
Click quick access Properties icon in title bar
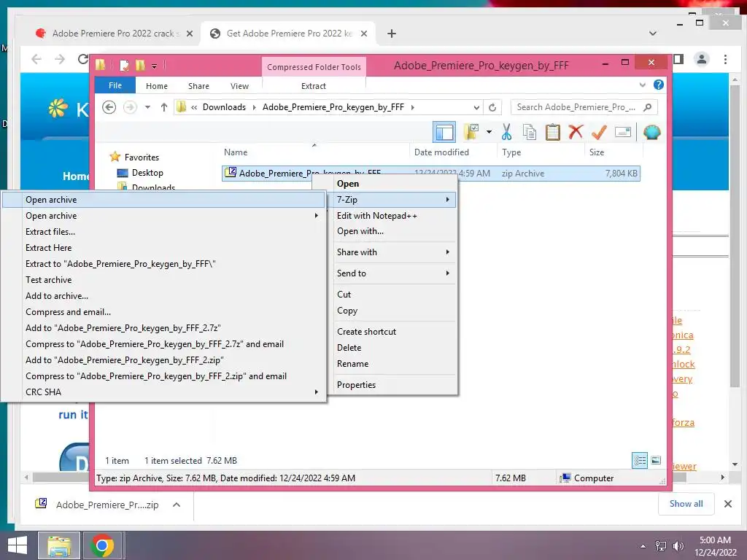[124, 65]
